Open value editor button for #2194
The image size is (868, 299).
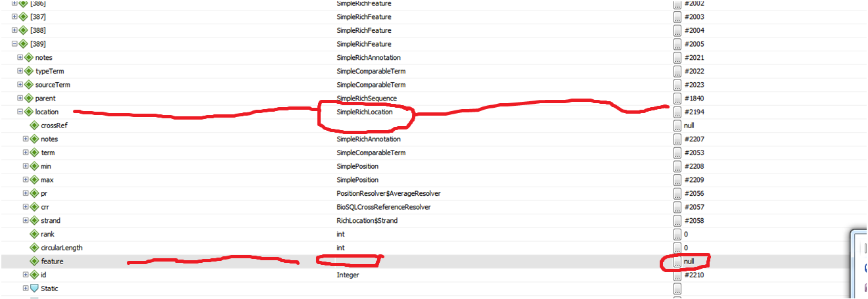coord(677,112)
